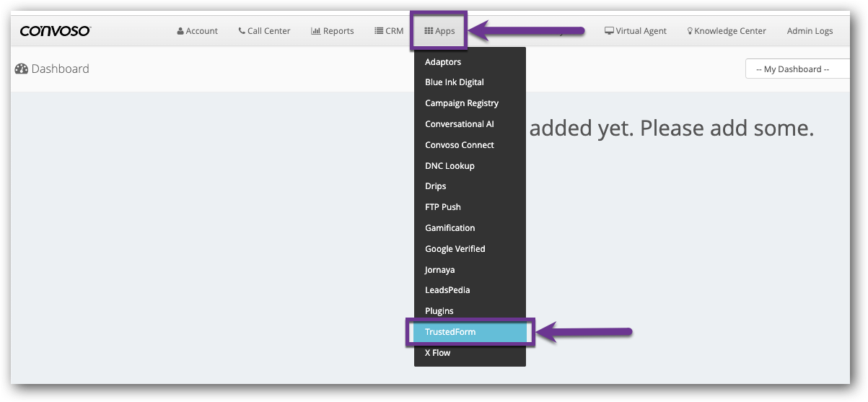
Task: Select Plugins entry
Action: tap(470, 311)
